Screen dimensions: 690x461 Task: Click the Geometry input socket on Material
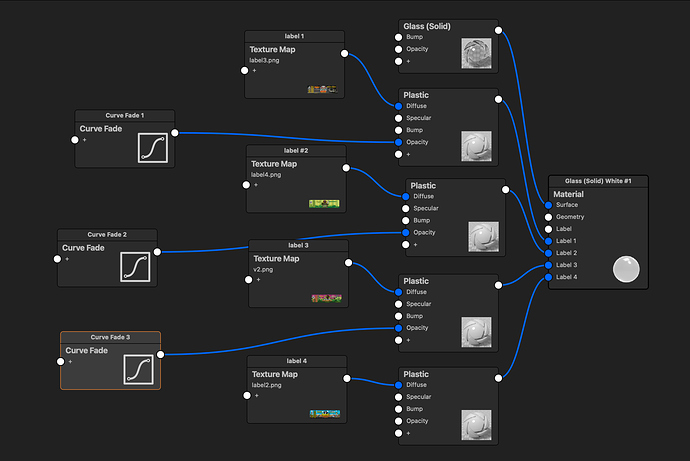(548, 217)
